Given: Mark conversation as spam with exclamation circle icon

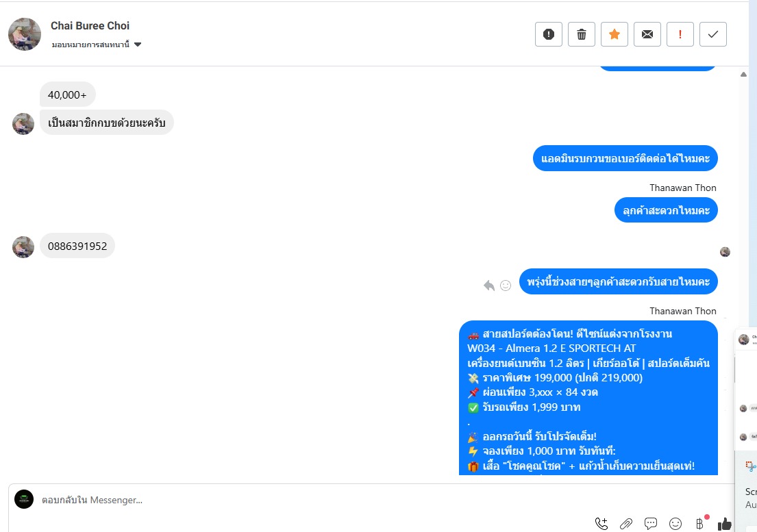Looking at the screenshot, I should pos(549,34).
